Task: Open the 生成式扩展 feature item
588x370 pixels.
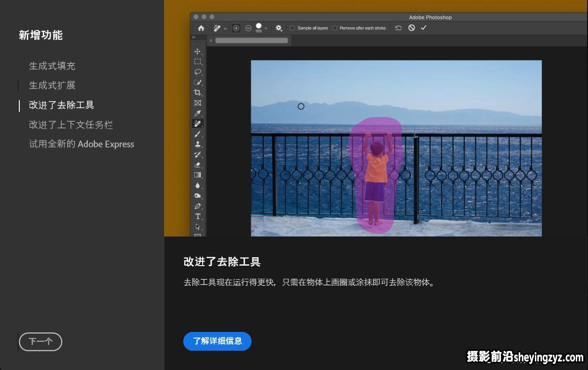Action: coord(52,86)
